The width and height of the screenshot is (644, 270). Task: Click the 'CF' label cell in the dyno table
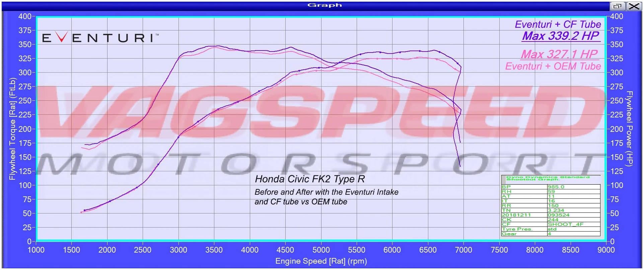point(524,224)
